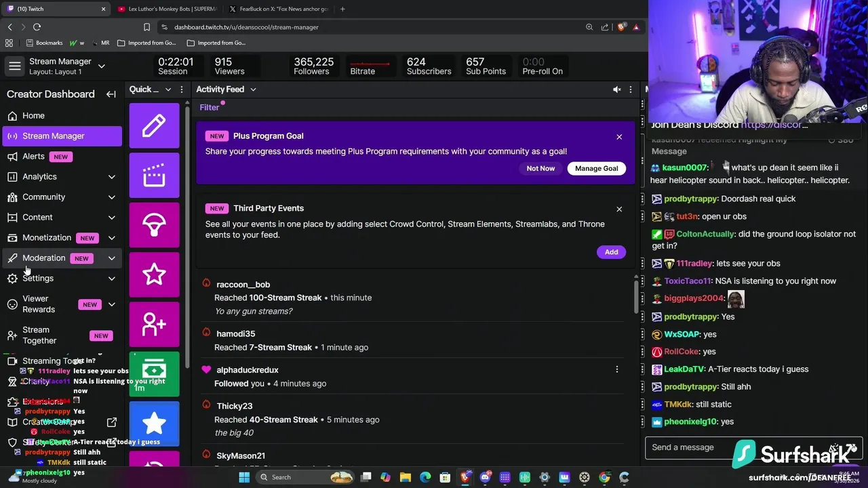Expand the Viewer Rewards section
Screen dimensions: 868x488
111,304
